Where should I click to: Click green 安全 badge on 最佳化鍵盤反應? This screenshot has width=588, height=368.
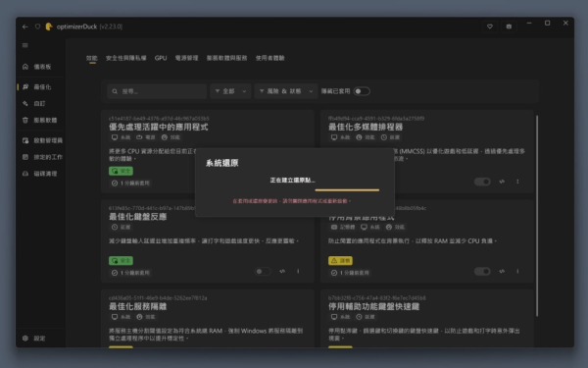point(121,261)
